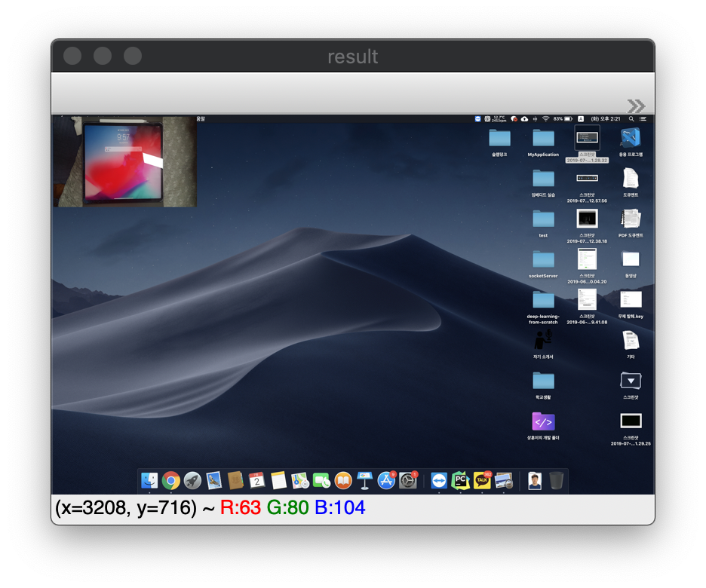The width and height of the screenshot is (706, 588).
Task: Open the App Store dock icon
Action: click(386, 480)
